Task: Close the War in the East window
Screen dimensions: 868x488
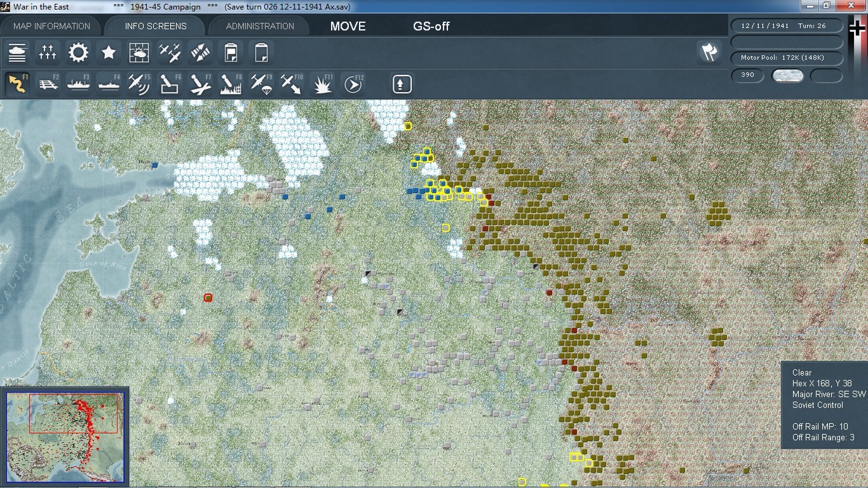Action: point(851,6)
